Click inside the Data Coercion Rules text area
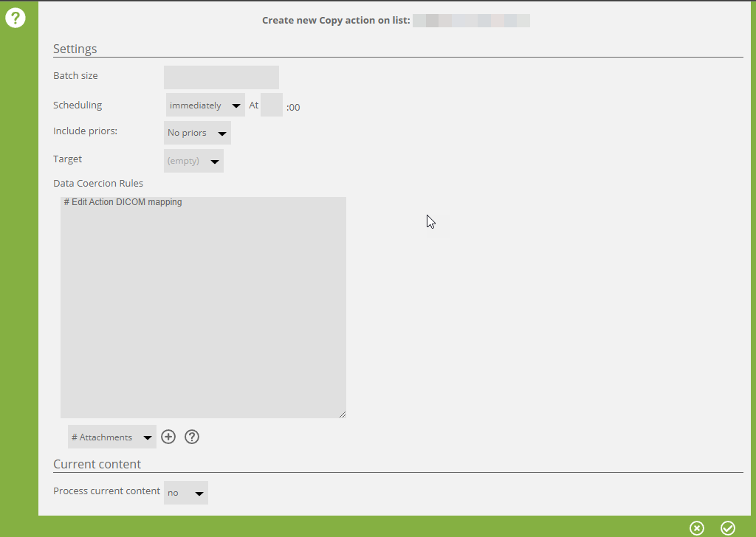The width and height of the screenshot is (756, 537). point(203,310)
